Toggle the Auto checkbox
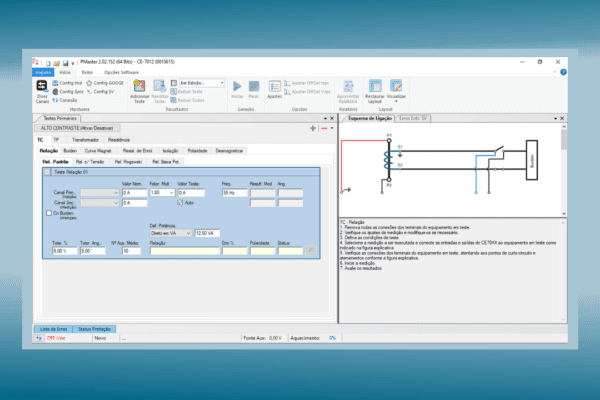Screen dimensions: 600x400 (x=180, y=202)
